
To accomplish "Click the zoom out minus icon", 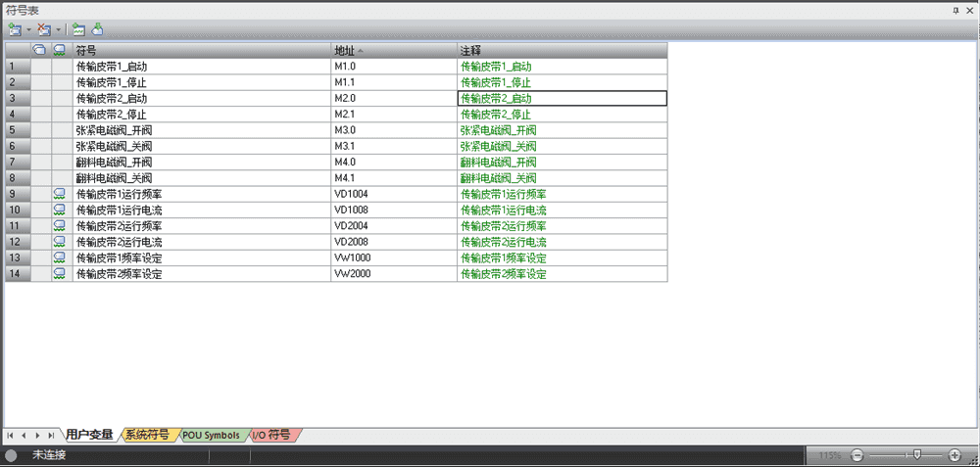I will 857,455.
